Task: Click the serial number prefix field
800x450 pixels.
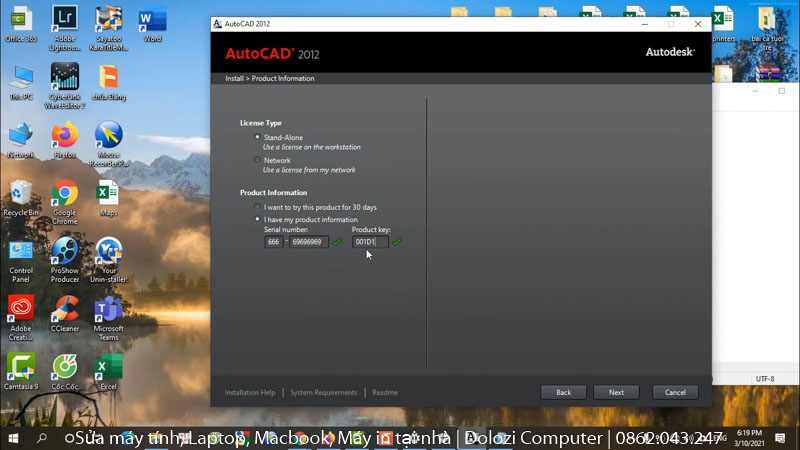Action: (273, 242)
